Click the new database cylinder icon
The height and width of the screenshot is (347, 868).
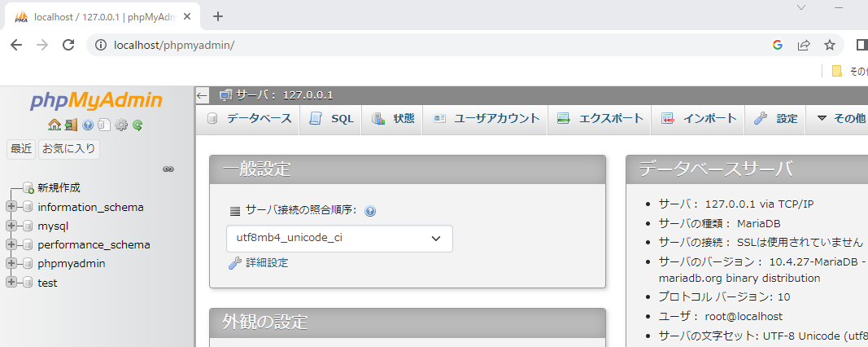(28, 188)
